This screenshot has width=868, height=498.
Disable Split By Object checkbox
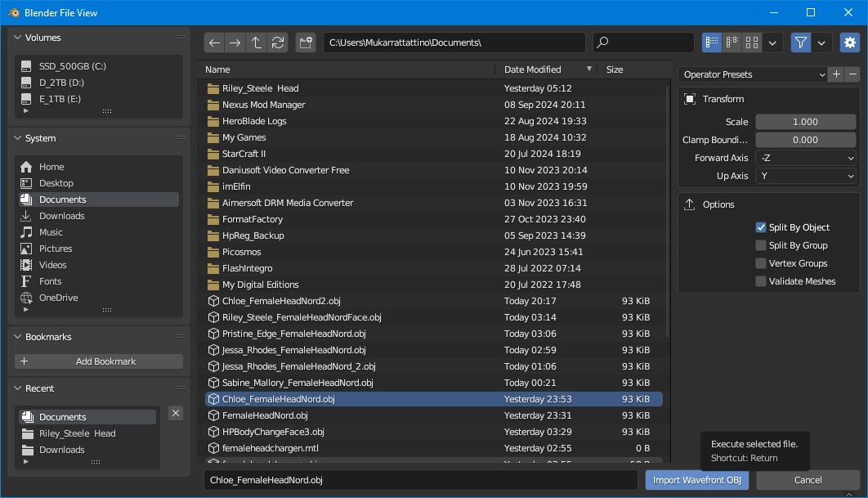click(761, 227)
